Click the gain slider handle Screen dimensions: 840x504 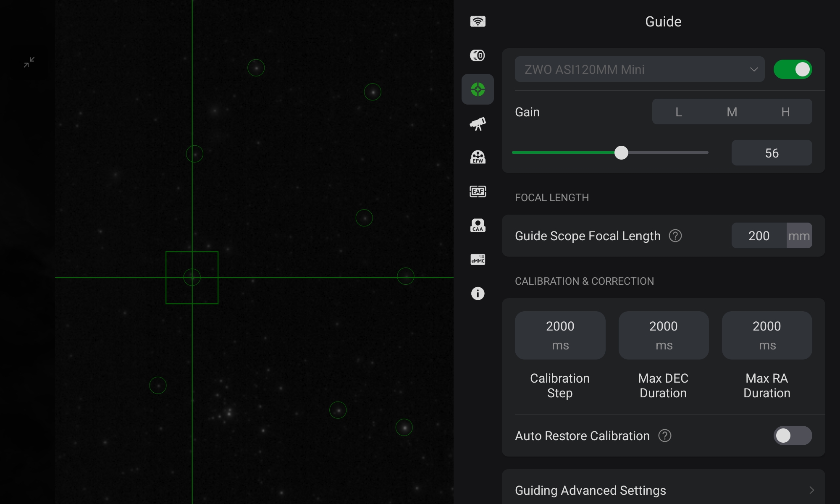coord(621,152)
